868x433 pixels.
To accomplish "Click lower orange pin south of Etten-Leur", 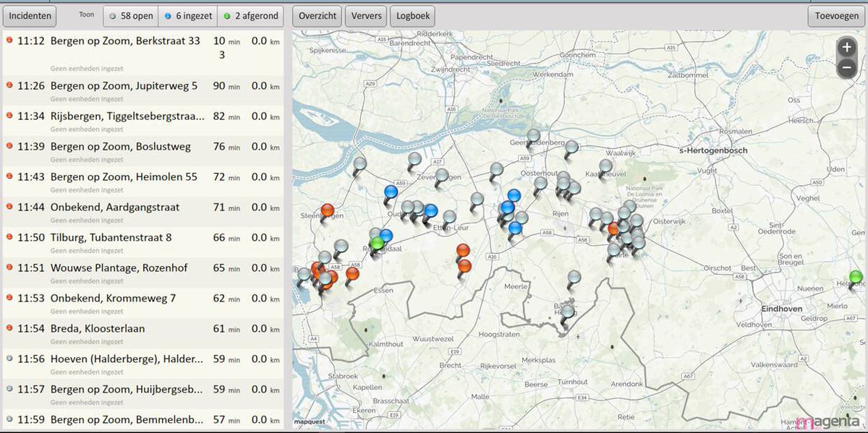I will (464, 265).
